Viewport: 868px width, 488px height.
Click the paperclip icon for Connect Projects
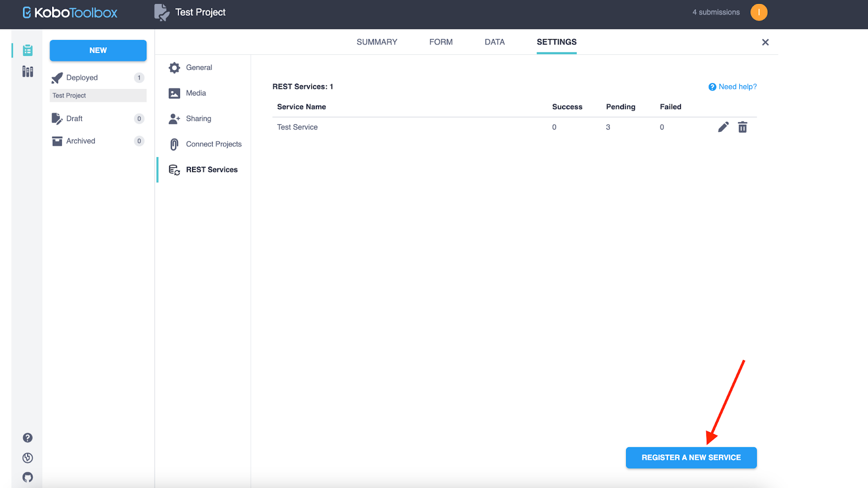[174, 144]
